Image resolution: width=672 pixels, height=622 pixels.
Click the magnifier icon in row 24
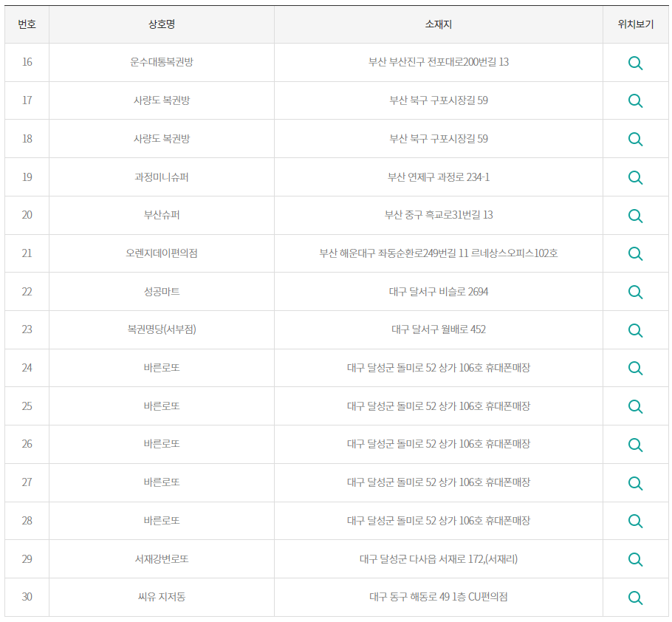click(x=635, y=368)
